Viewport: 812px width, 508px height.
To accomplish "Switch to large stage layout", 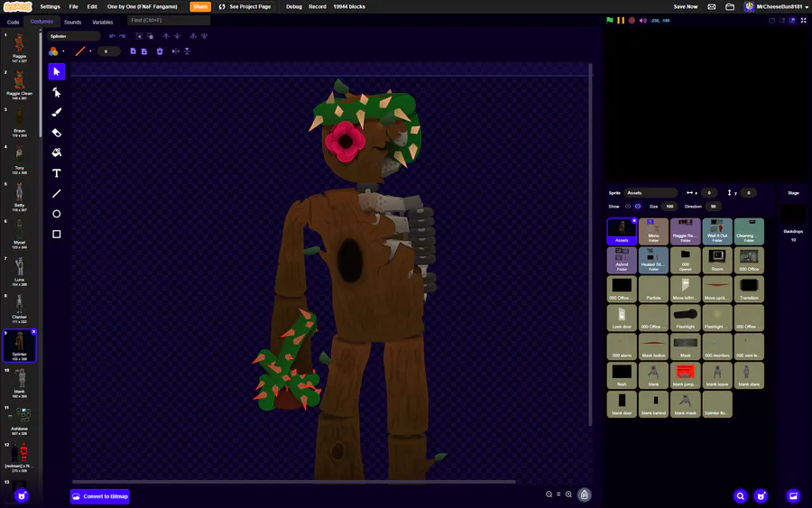I will (x=792, y=20).
